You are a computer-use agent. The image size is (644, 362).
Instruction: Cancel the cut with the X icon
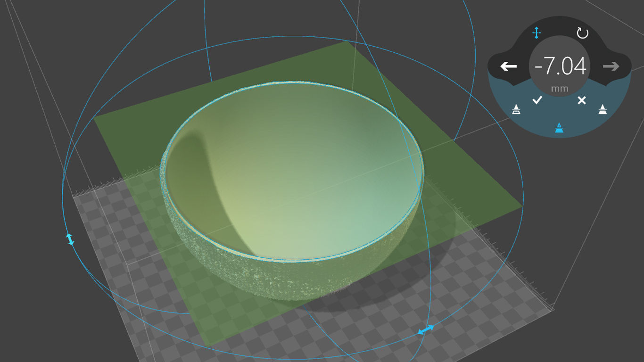click(582, 100)
